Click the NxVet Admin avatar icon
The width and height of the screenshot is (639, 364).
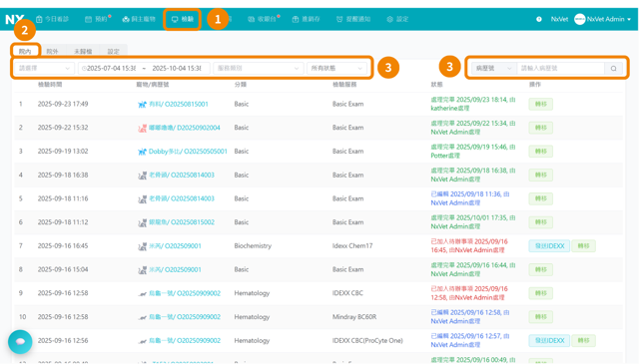pos(579,19)
